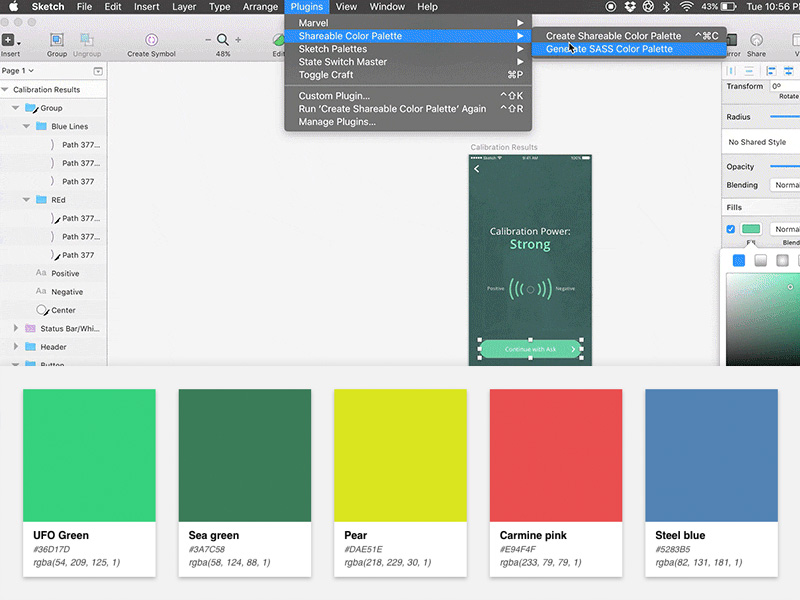Click the Steel blue color swatch
The image size is (800, 600).
(711, 455)
